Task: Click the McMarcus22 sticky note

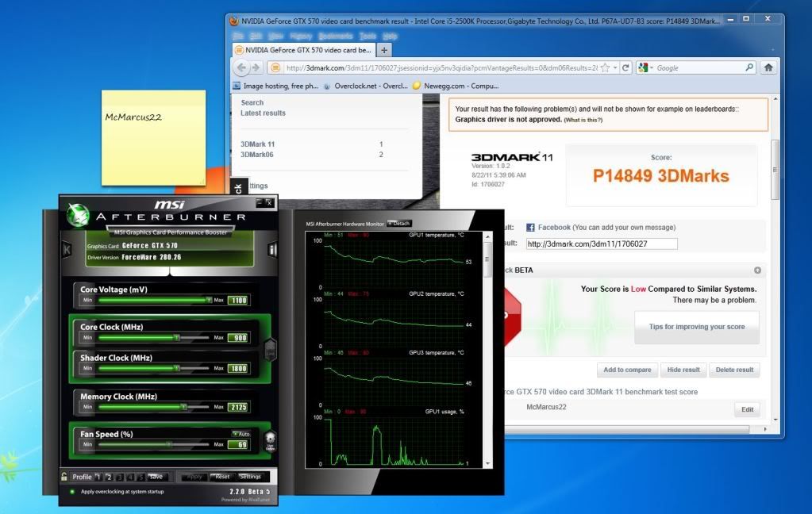Action: click(153, 138)
